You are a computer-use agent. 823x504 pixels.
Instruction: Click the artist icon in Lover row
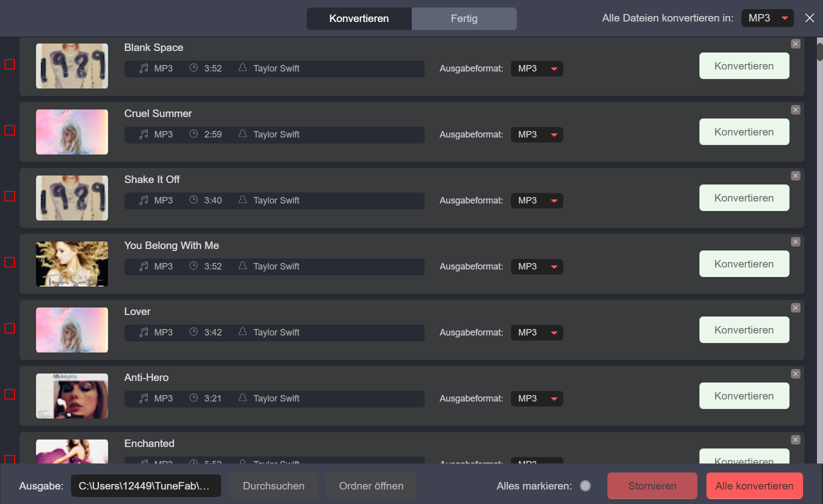click(x=243, y=331)
